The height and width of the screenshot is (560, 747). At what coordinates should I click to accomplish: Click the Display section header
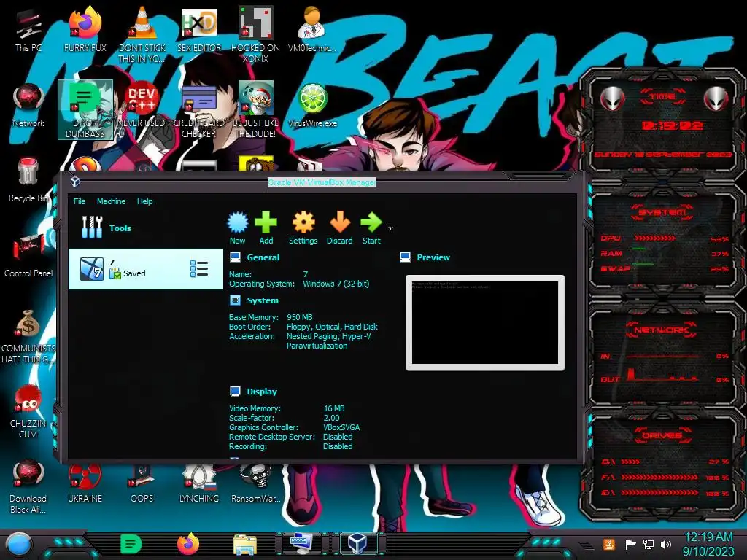(262, 392)
